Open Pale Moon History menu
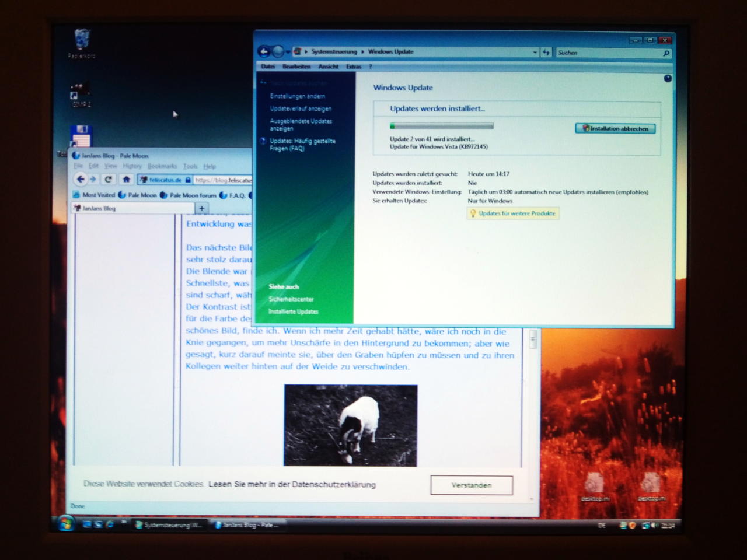This screenshot has height=560, width=747. 132,166
